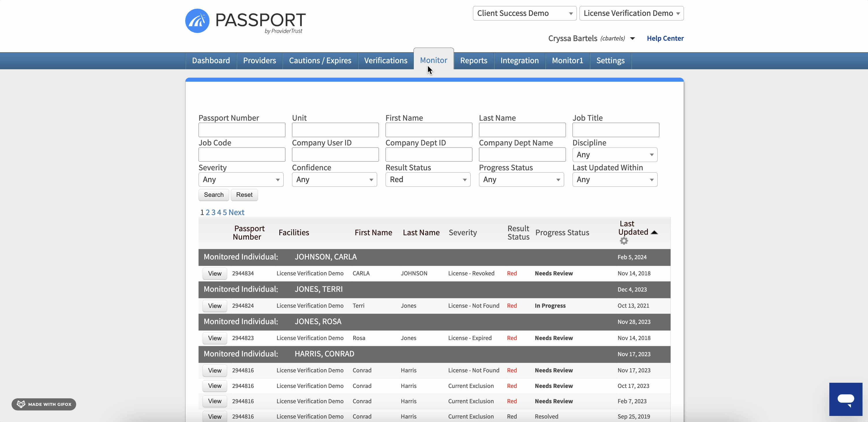Open the Help Center link
Viewport: 868px width, 422px height.
click(665, 38)
